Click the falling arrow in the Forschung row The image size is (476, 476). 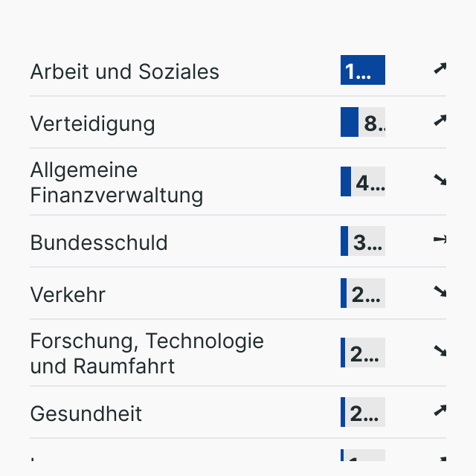tap(440, 350)
